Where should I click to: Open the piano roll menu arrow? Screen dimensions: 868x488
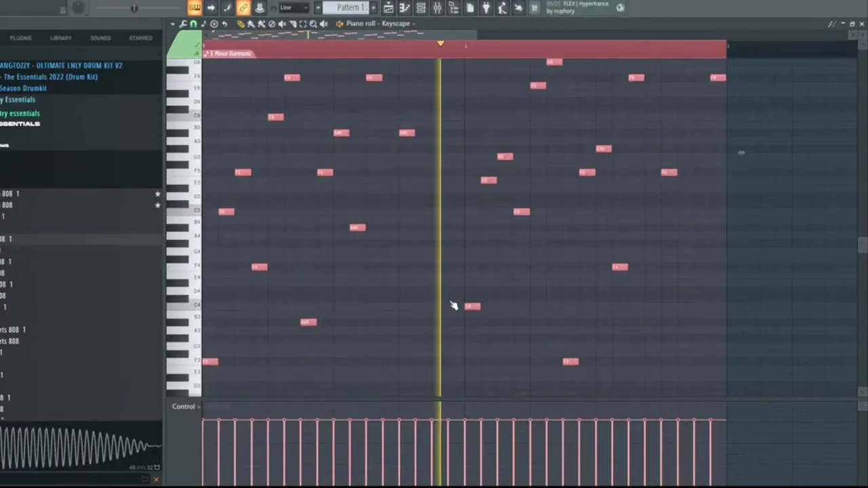point(173,24)
